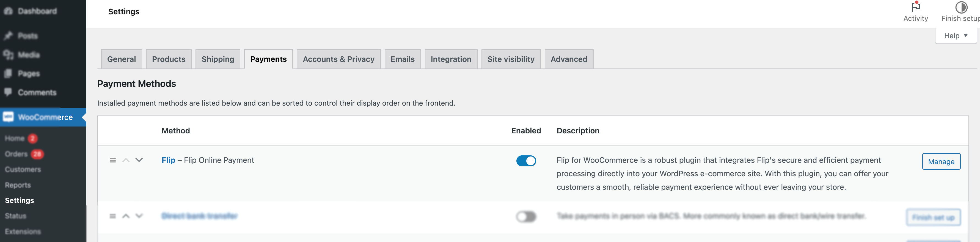Go to WooCommerce Status submenu
This screenshot has width=980, height=242.
point(16,216)
